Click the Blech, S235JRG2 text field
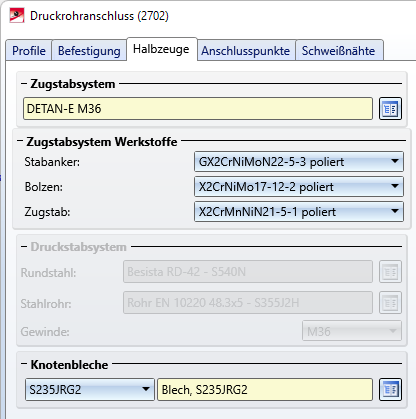 click(265, 389)
